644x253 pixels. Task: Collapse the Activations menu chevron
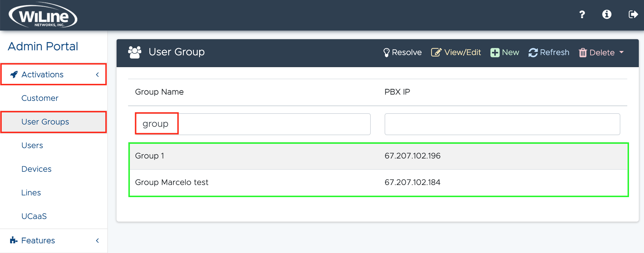click(x=98, y=75)
